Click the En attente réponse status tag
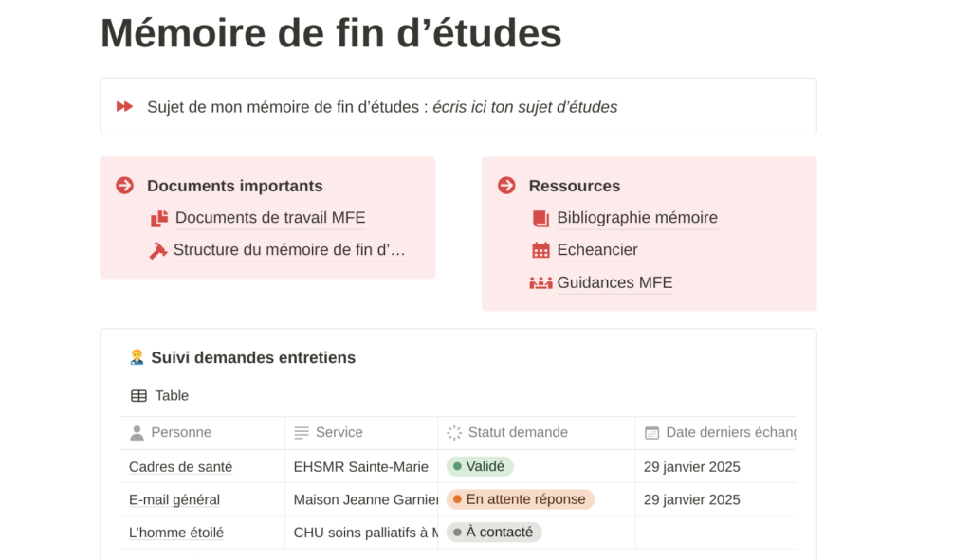The width and height of the screenshot is (971, 560). [x=521, y=499]
